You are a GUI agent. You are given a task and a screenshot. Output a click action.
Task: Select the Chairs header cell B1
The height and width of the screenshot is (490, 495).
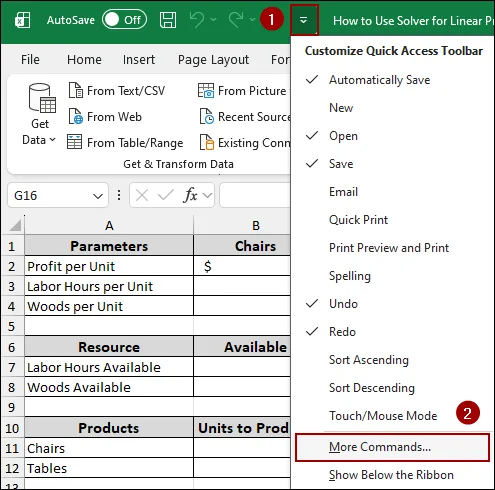tap(242, 246)
